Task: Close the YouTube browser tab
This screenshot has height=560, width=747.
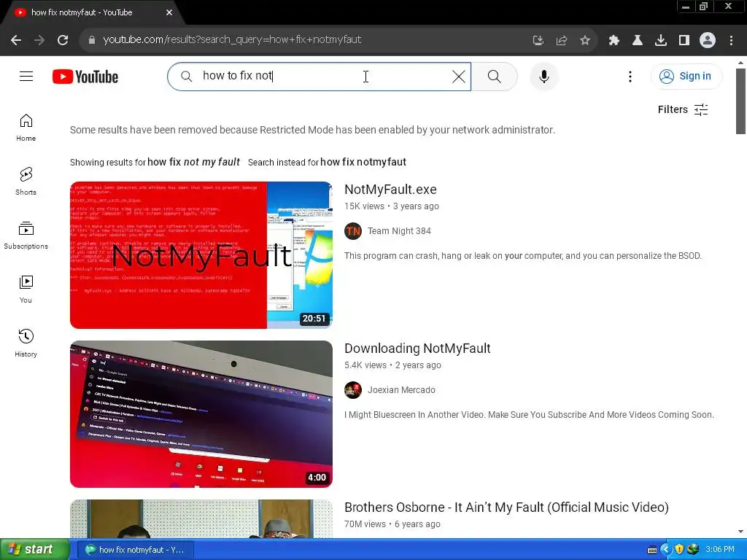Action: (169, 13)
